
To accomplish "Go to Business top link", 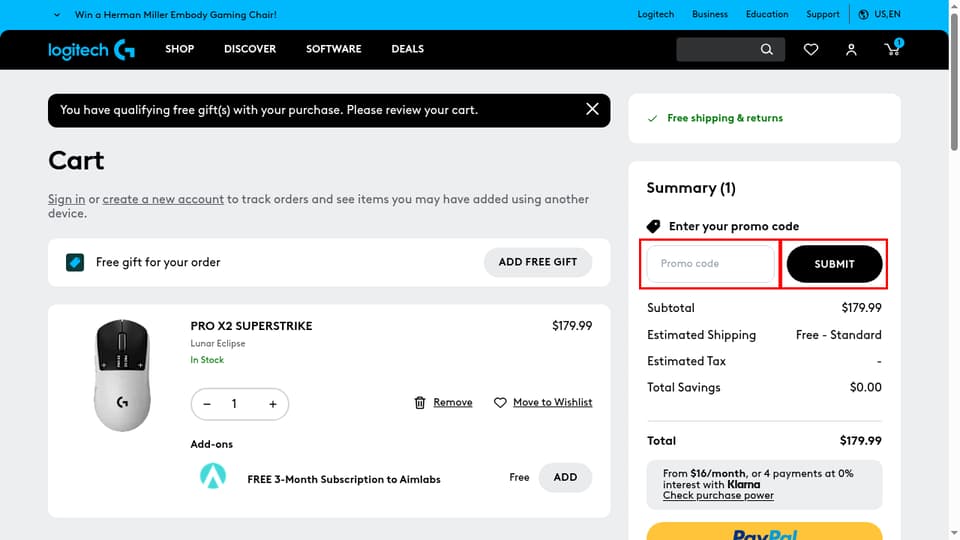I will click(x=710, y=14).
